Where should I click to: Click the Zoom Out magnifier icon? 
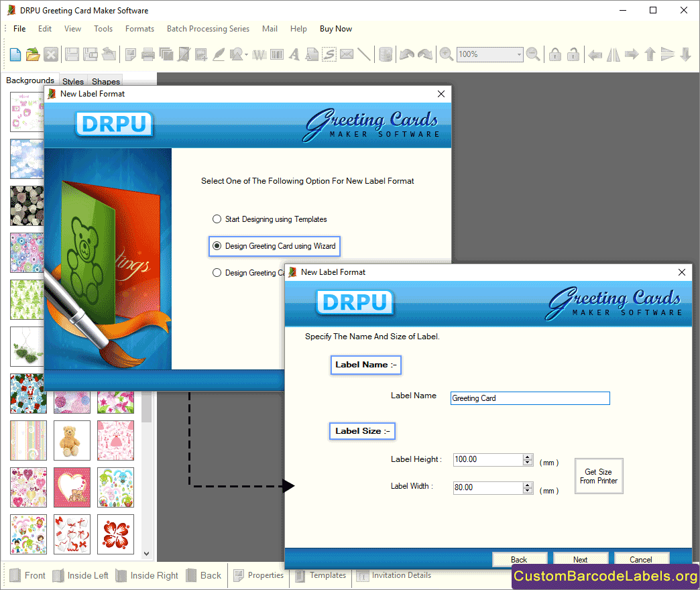coord(533,54)
